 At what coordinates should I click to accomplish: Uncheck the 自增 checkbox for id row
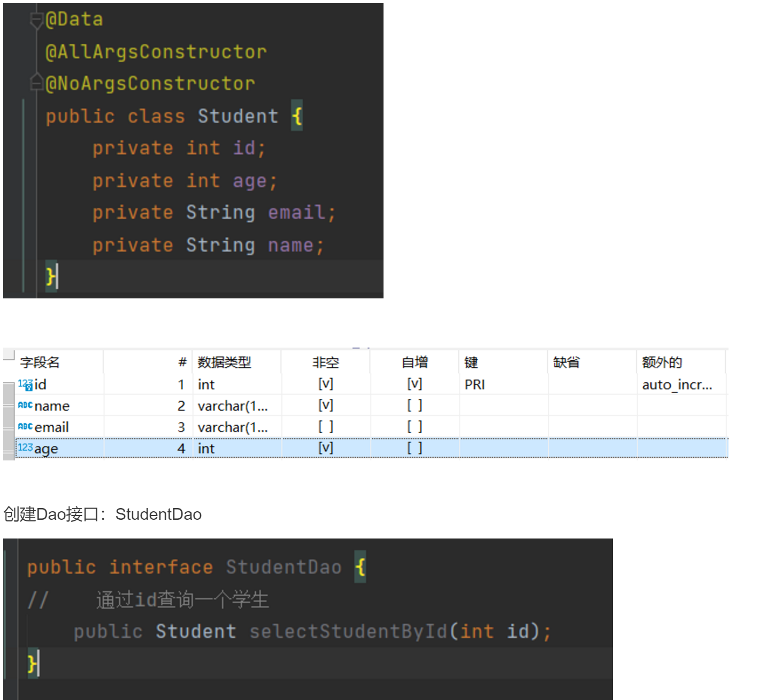coord(415,384)
